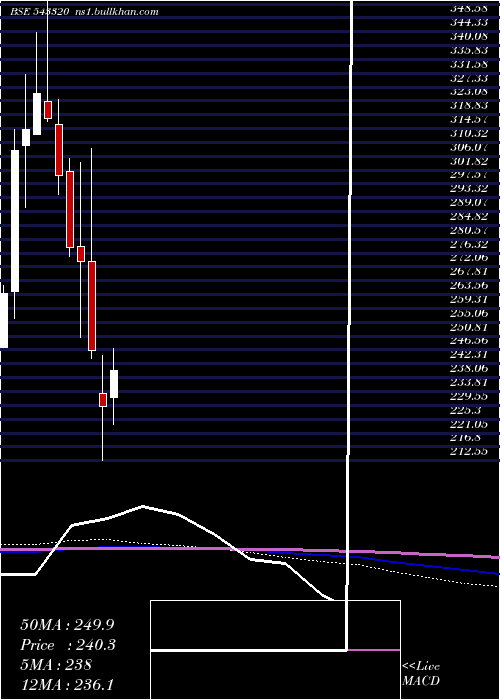The height and width of the screenshot is (700, 500).
Task: Click the 50MA : 249.9 readout
Action: (68, 625)
